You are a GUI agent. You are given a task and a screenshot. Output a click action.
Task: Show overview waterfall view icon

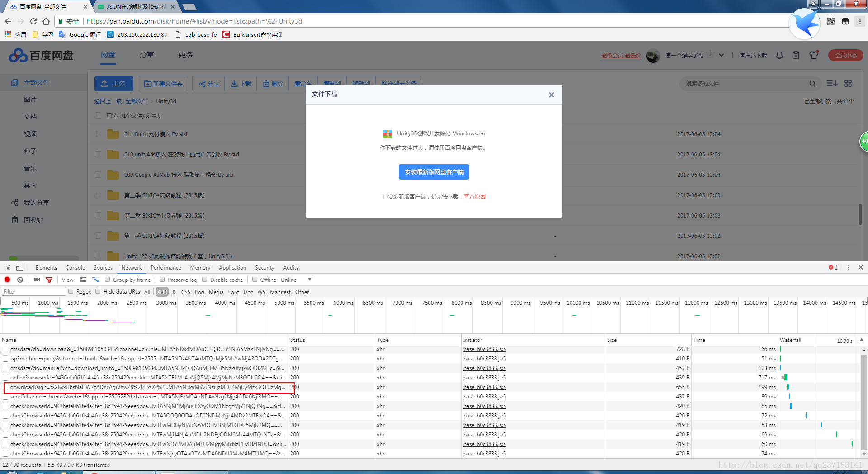click(95, 280)
